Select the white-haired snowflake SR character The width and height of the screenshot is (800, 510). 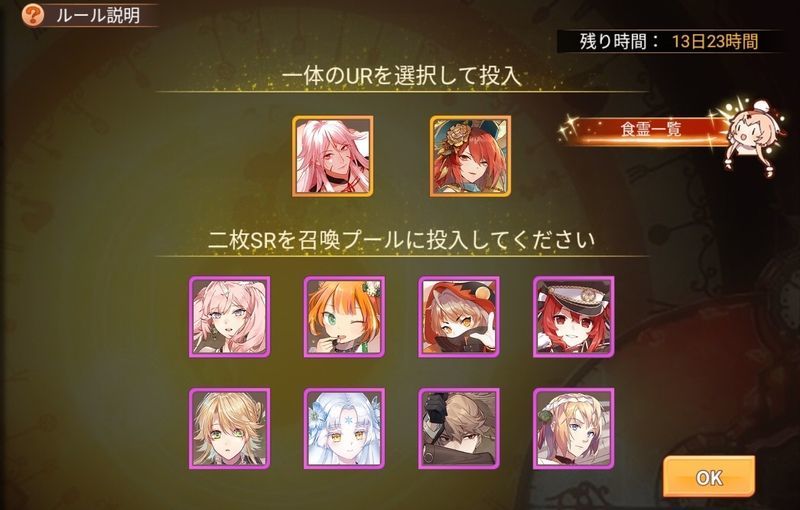(x=344, y=428)
